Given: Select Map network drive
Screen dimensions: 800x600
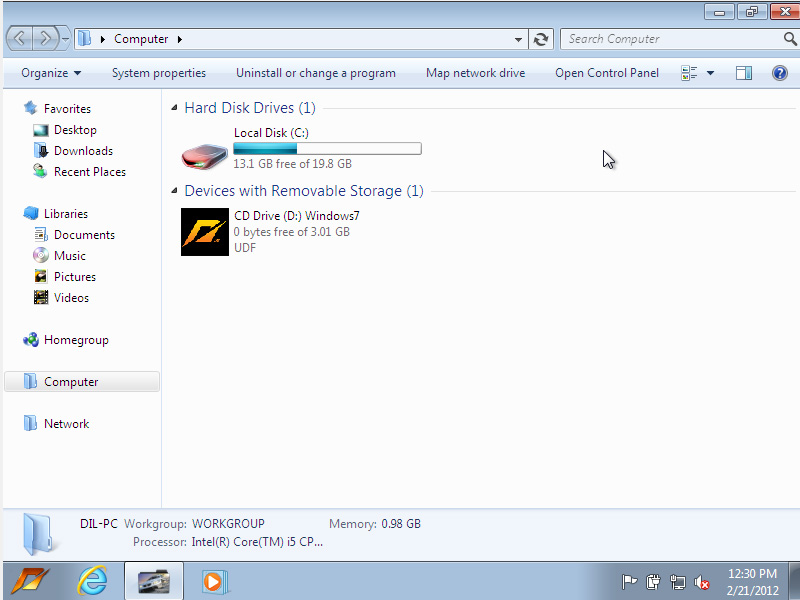Looking at the screenshot, I should point(475,73).
